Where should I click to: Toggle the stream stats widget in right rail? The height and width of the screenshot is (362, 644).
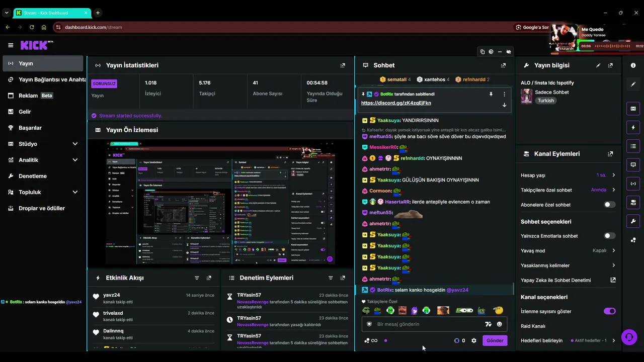633,184
